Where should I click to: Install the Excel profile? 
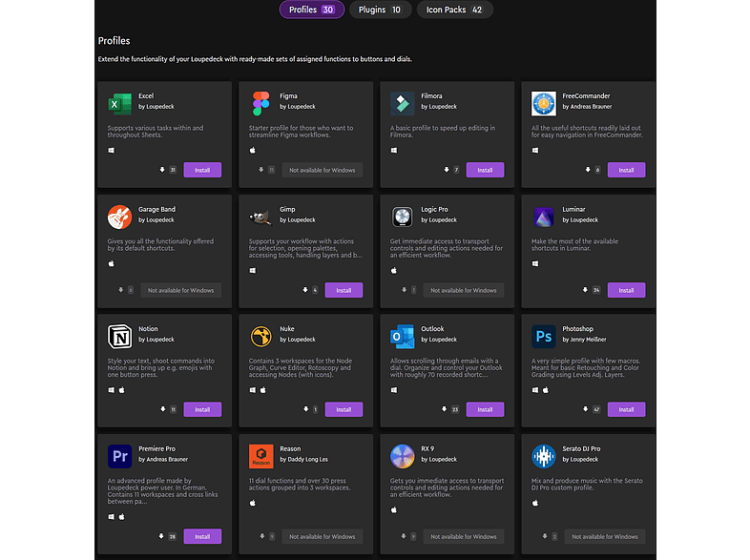coord(202,170)
